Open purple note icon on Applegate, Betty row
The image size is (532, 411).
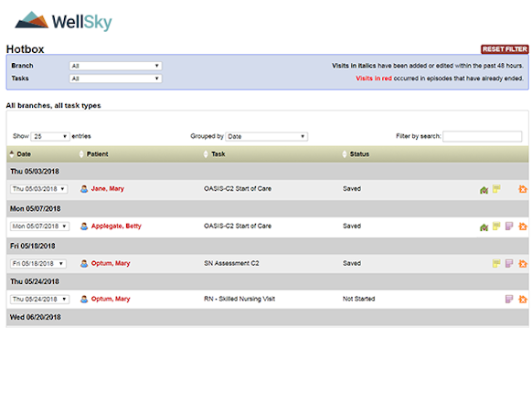(x=509, y=227)
